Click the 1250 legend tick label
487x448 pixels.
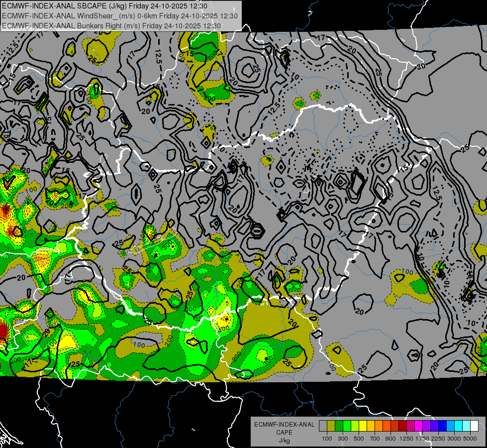pyautogui.click(x=406, y=439)
